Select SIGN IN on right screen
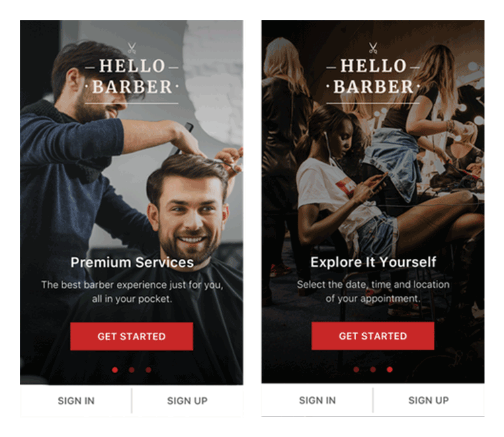The image size is (504, 437). pyautogui.click(x=317, y=400)
